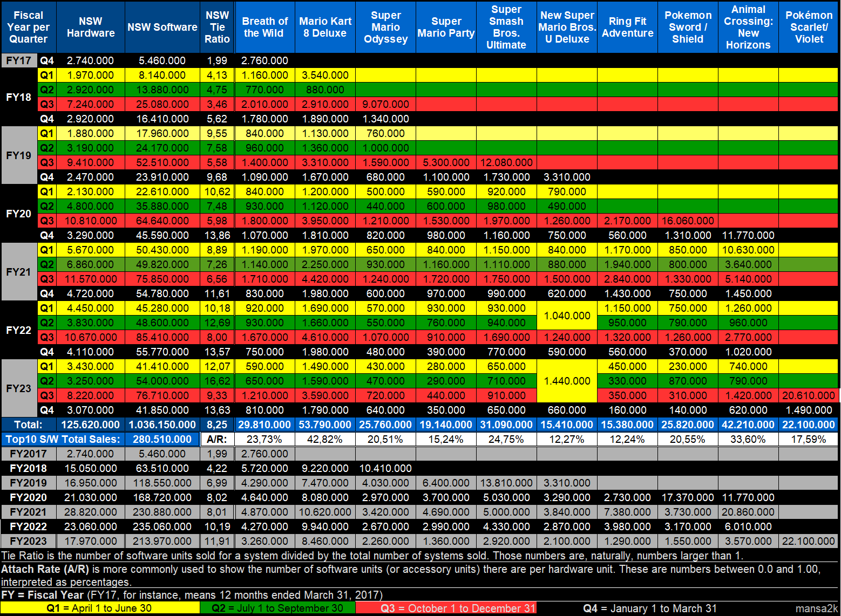The image size is (841, 616).
Task: Click the 11.570.000 FY21 Q3 hardware cell
Action: coord(91,279)
